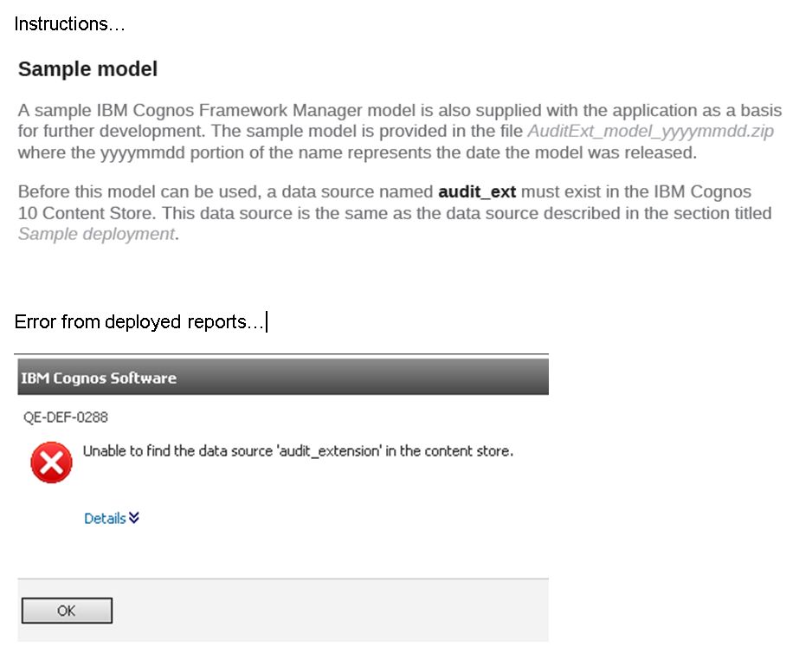
Task: Click the gray footer bar beside OK
Action: (x=330, y=611)
